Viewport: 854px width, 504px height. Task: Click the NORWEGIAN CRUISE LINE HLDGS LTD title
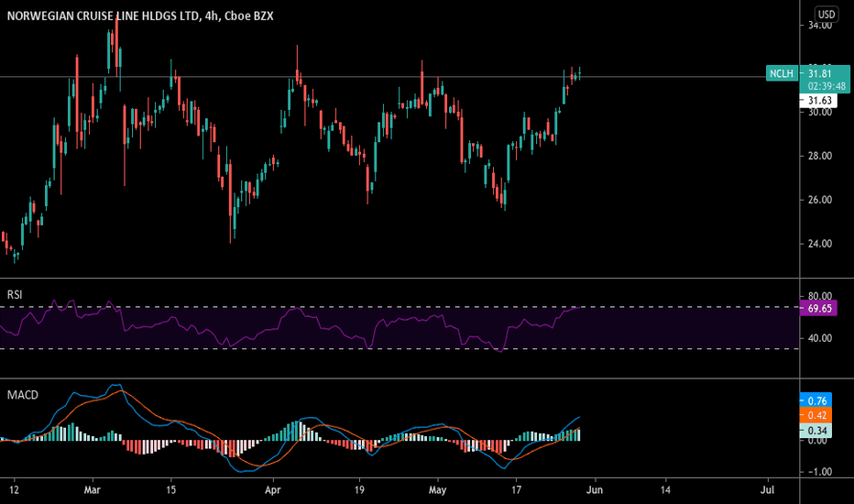point(103,16)
